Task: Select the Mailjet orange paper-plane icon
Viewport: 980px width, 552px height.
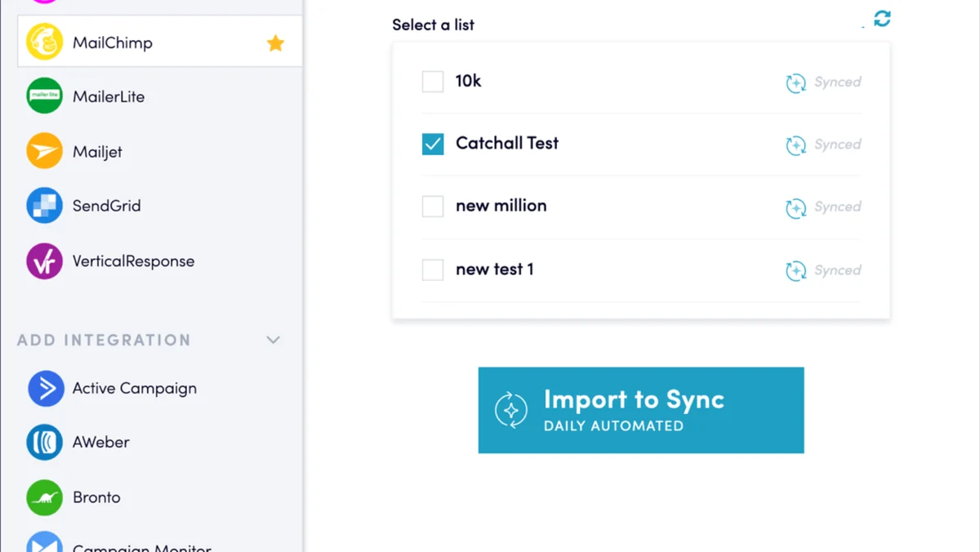Action: [44, 151]
